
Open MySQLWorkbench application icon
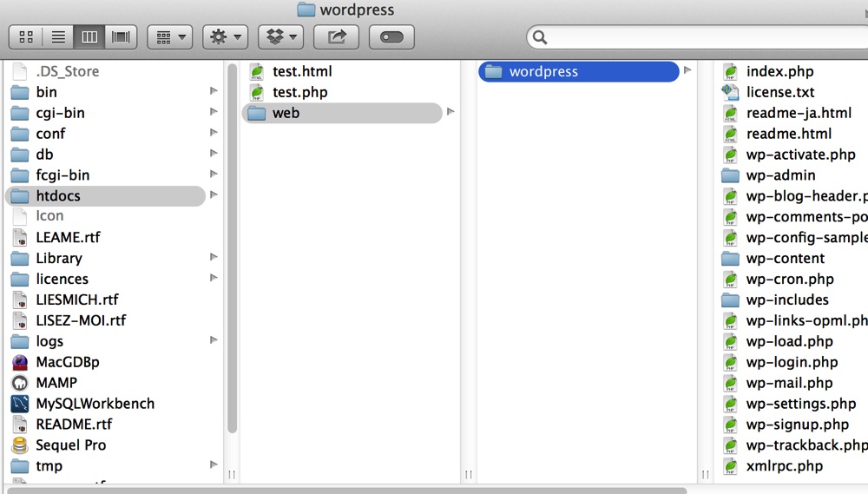[x=20, y=404]
